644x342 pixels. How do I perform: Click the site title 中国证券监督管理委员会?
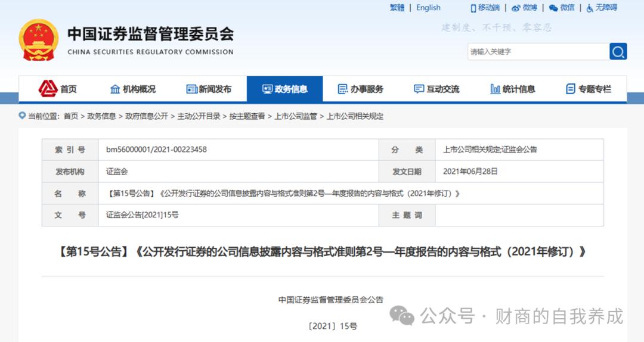[x=151, y=34]
